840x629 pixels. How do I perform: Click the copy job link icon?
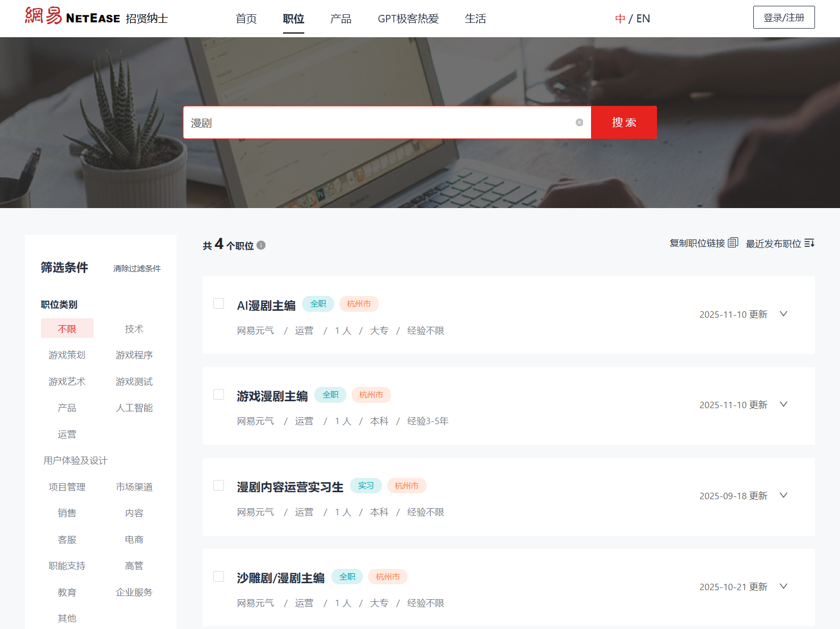733,243
